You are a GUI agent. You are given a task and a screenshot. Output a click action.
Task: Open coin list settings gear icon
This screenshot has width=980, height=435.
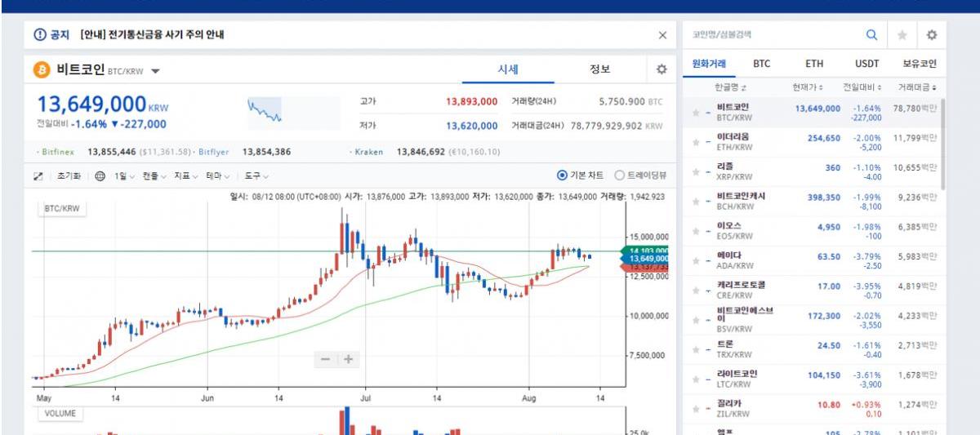click(931, 35)
